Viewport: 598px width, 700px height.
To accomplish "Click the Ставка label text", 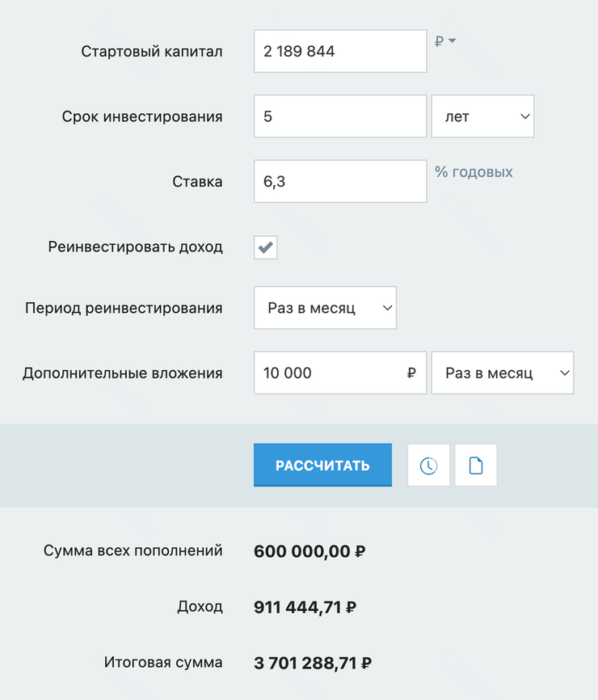I will 197,182.
